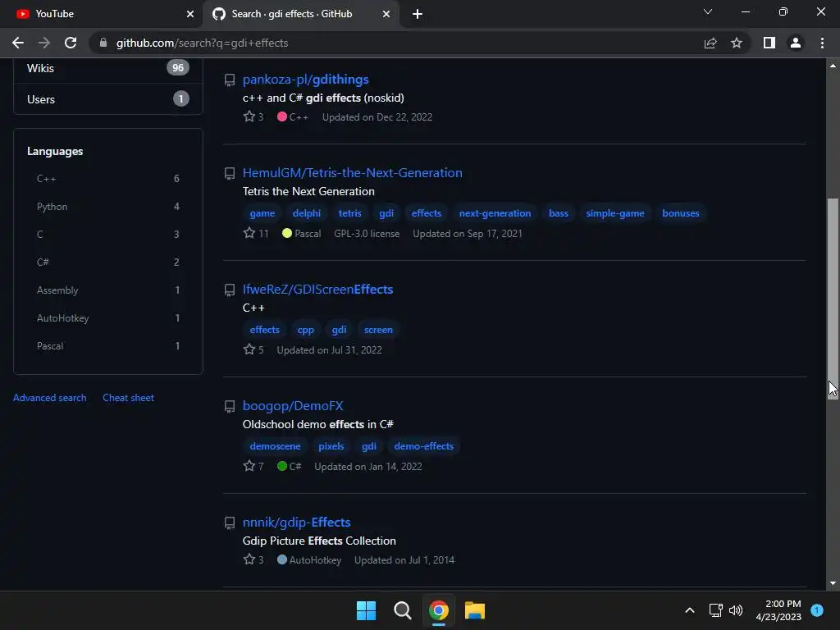Viewport: 840px width, 630px height.
Task: Filter by Python language
Action: click(x=107, y=206)
